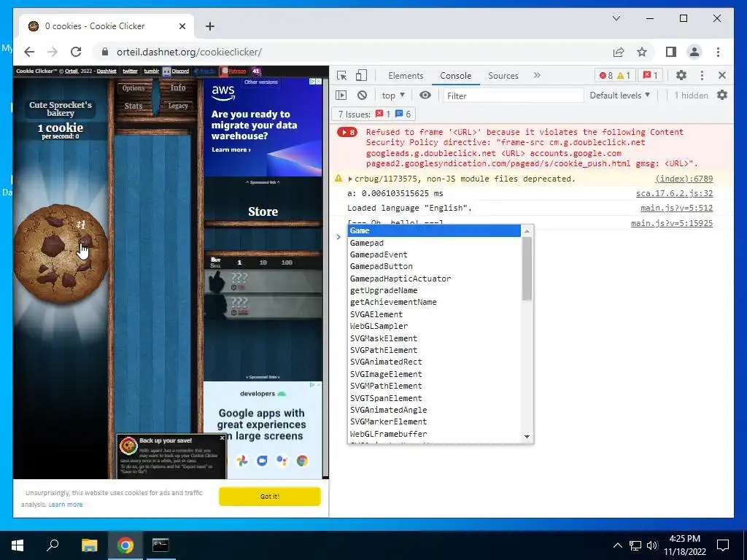This screenshot has height=560, width=747.
Task: Go back in Chrome
Action: [x=29, y=52]
